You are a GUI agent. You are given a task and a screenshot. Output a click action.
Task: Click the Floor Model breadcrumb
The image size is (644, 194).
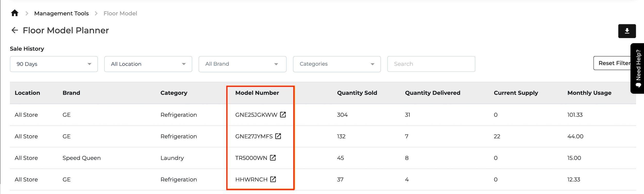click(120, 13)
